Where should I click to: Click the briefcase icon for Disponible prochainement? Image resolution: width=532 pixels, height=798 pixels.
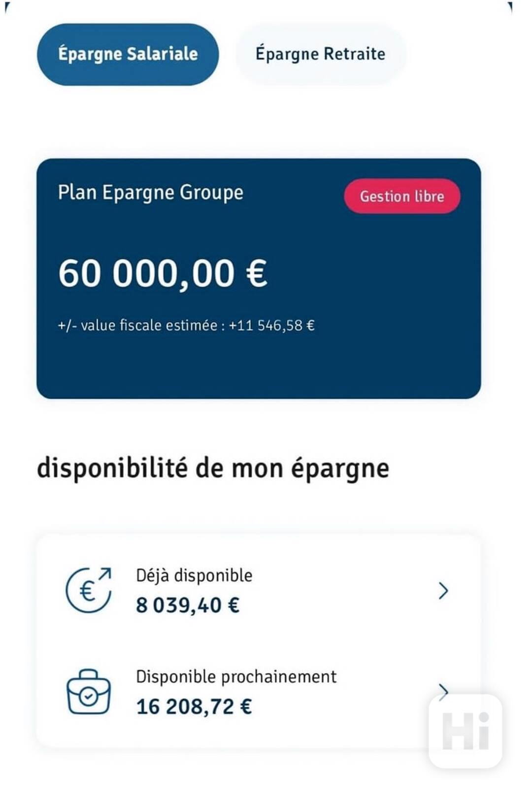[x=89, y=692]
